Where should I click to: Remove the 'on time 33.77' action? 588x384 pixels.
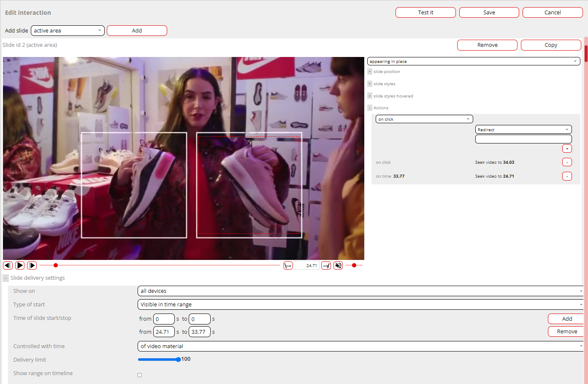(567, 176)
